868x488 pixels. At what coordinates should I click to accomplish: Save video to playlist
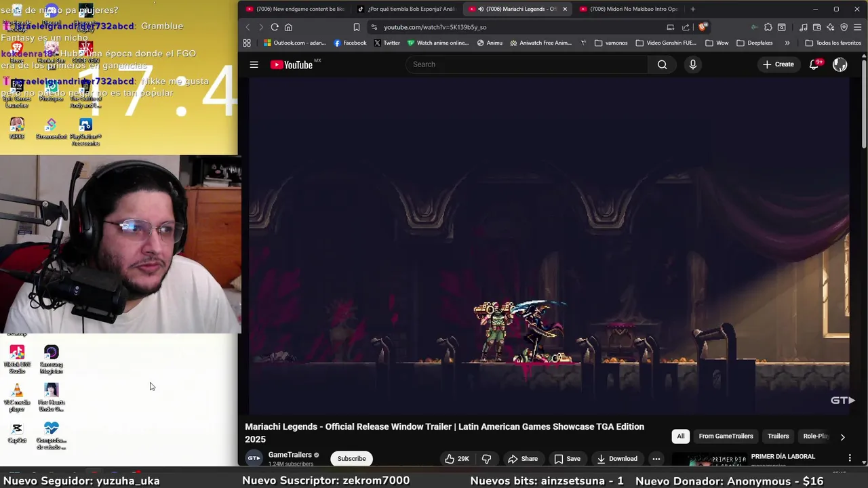tap(567, 459)
